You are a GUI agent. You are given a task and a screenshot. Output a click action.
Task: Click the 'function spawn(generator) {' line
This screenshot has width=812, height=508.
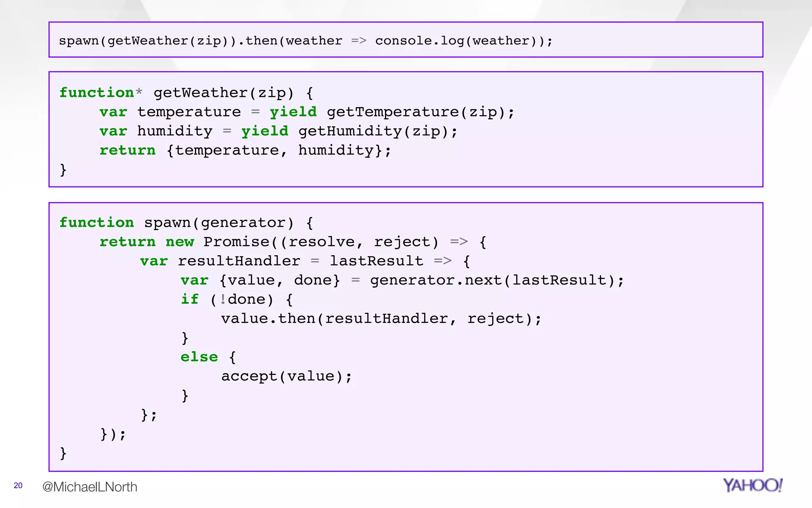186,223
